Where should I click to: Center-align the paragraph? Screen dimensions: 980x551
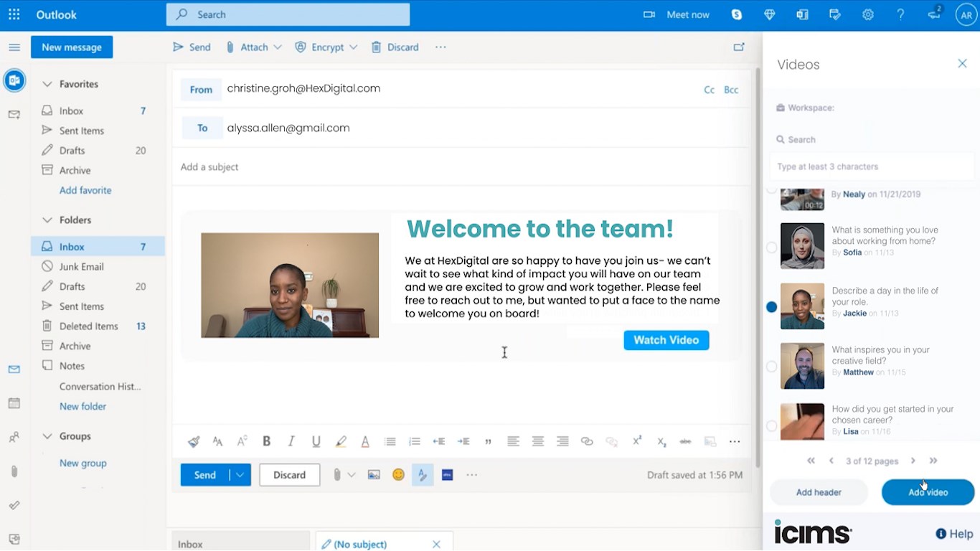(x=537, y=442)
